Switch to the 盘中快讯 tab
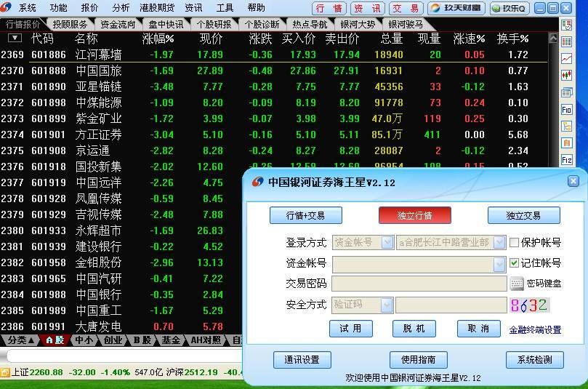Image resolution: width=588 pixels, height=389 pixels. click(x=166, y=25)
